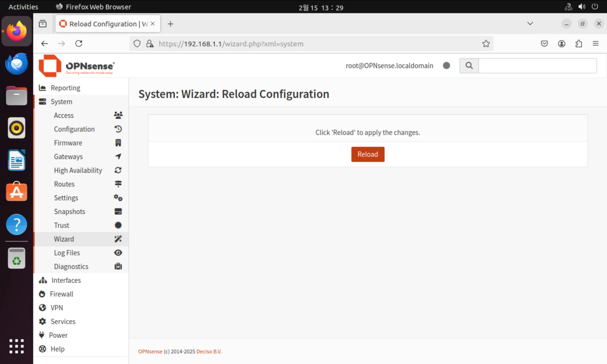The image size is (607, 364).
Task: Toggle the gray status circle near username
Action: (x=446, y=66)
